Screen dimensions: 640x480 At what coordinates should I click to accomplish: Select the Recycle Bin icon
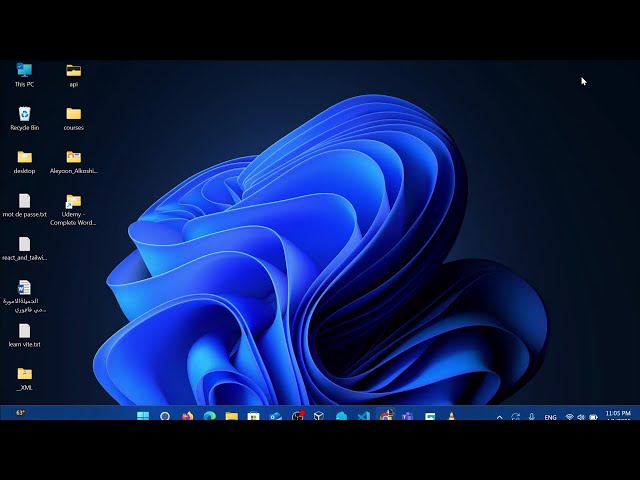coord(24,118)
